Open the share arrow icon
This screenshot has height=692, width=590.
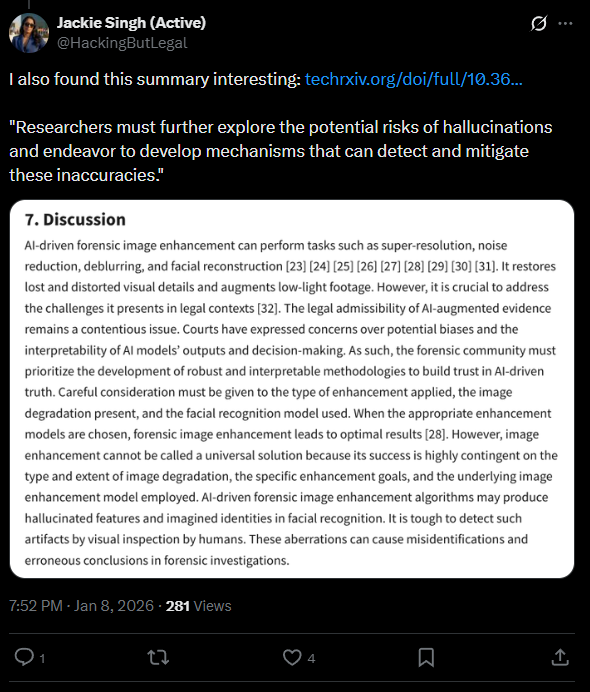[x=560, y=657]
